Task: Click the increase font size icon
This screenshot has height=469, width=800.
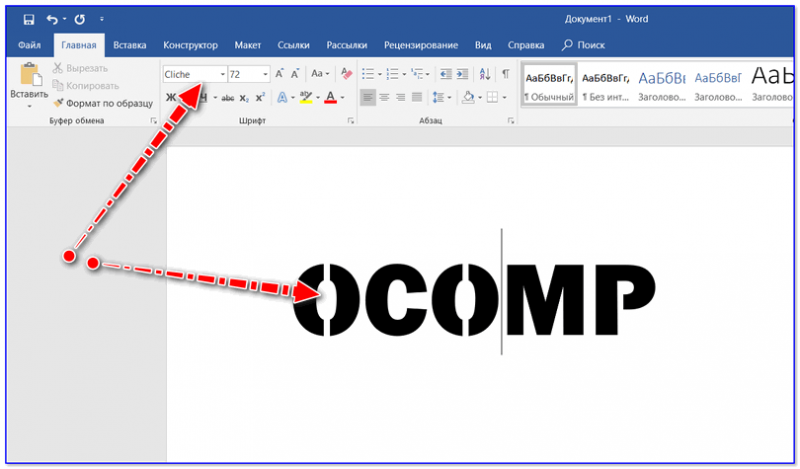Action: (x=279, y=74)
